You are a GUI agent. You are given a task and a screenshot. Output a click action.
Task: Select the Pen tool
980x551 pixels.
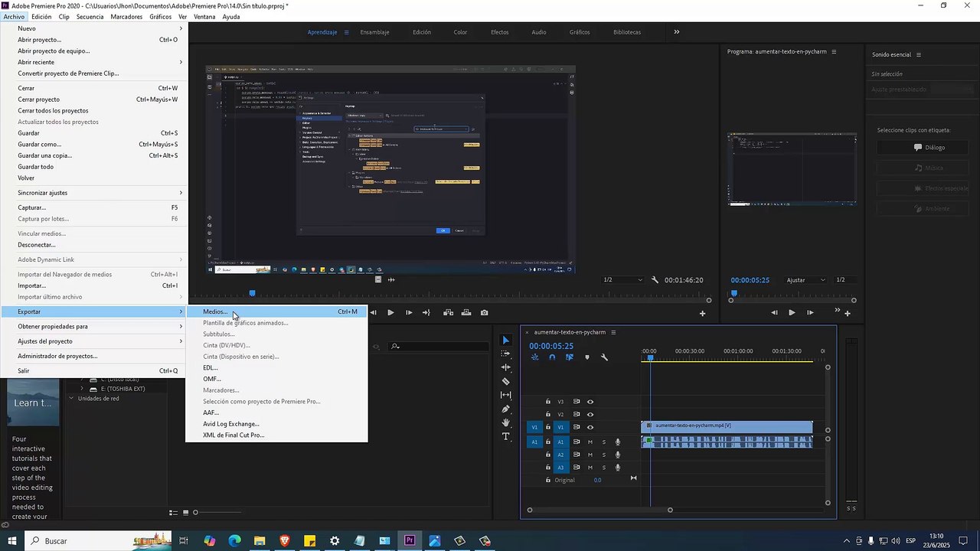coord(505,409)
